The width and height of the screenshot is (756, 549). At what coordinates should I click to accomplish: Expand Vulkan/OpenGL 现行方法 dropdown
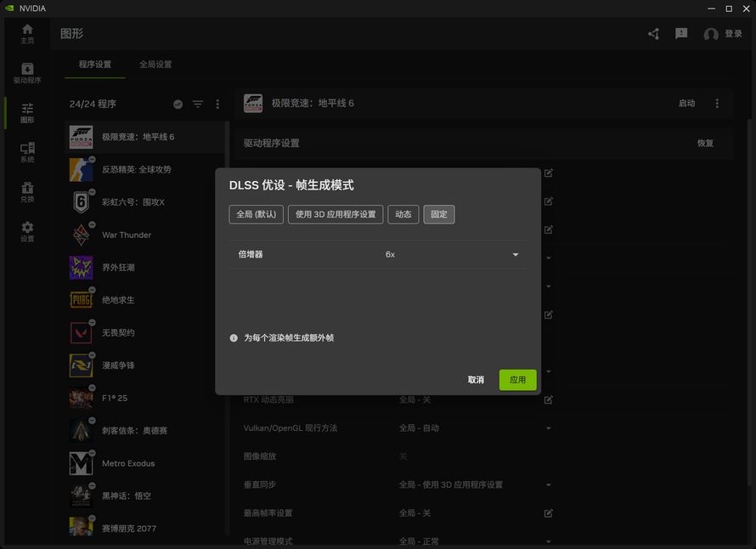pyautogui.click(x=548, y=428)
